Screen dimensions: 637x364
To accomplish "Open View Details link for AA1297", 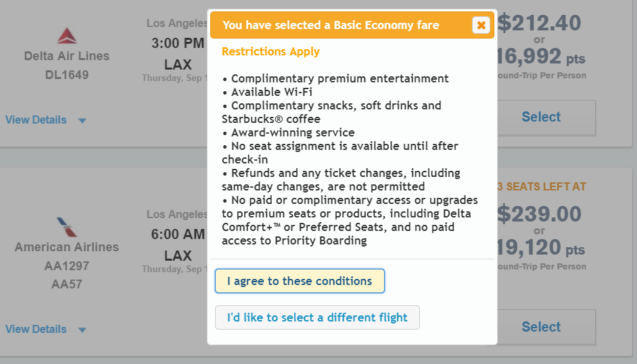I will 36,329.
